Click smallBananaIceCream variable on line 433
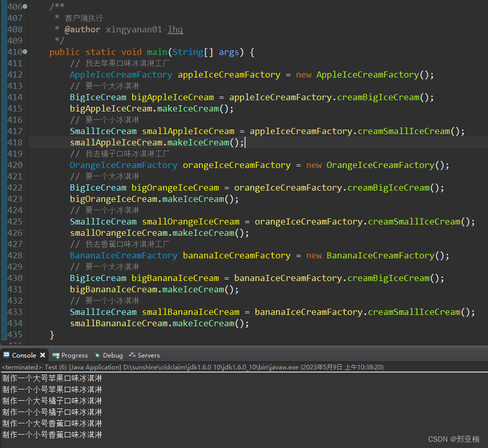The image size is (488, 448). coord(191,312)
